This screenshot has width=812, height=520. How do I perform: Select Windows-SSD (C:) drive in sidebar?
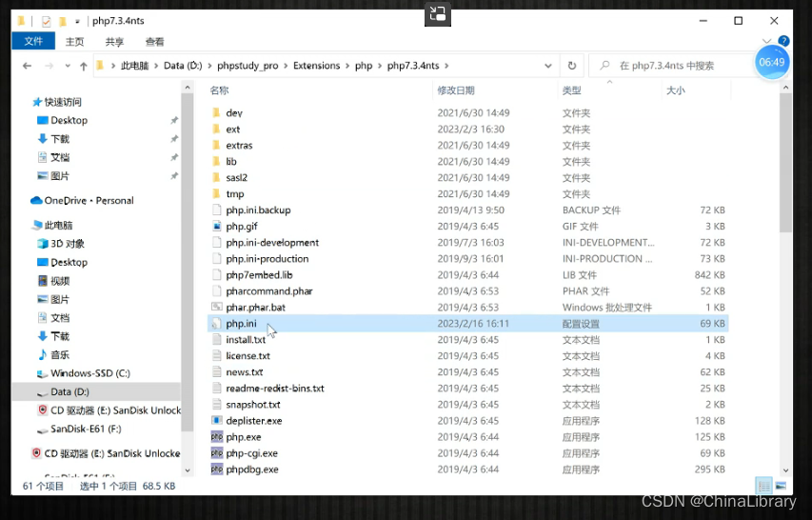90,373
